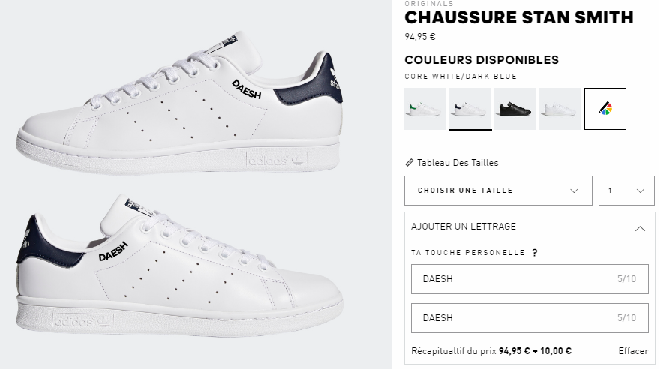Open the multicolor customize shoe swatch
Screen dimensions: 659x378
(x=605, y=109)
